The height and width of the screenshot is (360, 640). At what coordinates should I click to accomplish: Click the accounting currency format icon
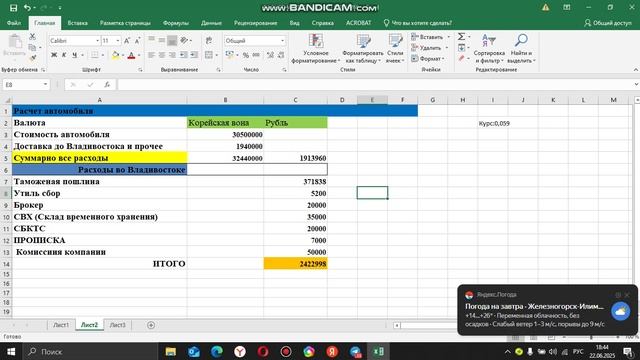coord(230,55)
